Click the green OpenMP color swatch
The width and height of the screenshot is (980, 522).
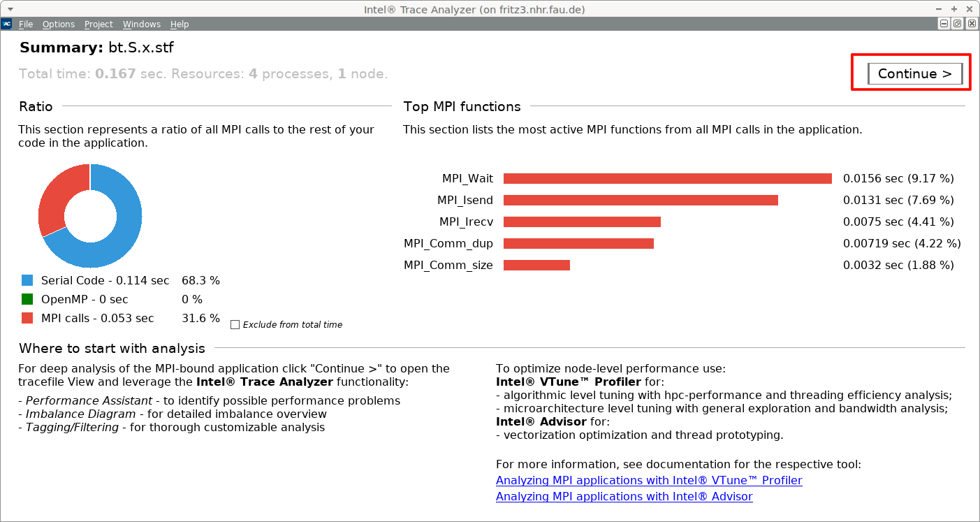(27, 299)
